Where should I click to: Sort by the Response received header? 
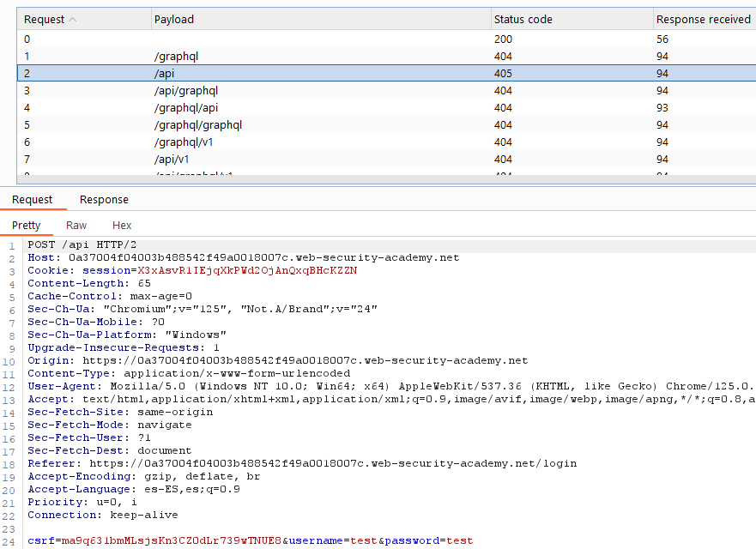coord(705,19)
